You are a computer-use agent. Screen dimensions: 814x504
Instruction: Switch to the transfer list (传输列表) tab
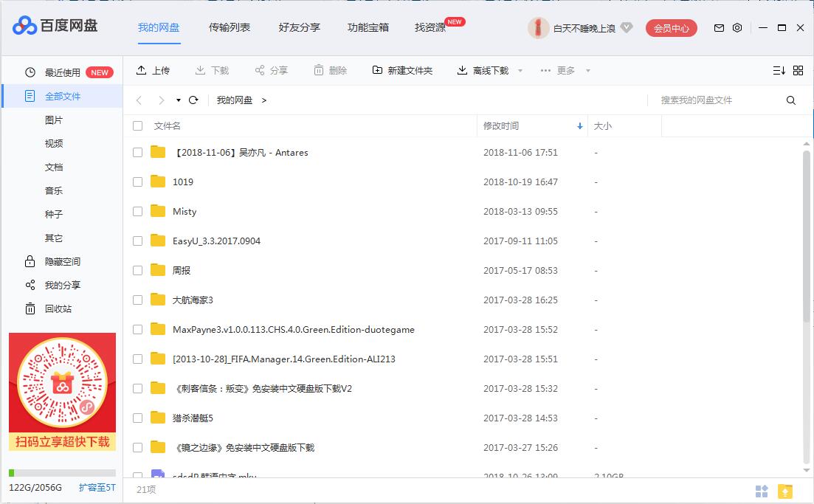(230, 27)
